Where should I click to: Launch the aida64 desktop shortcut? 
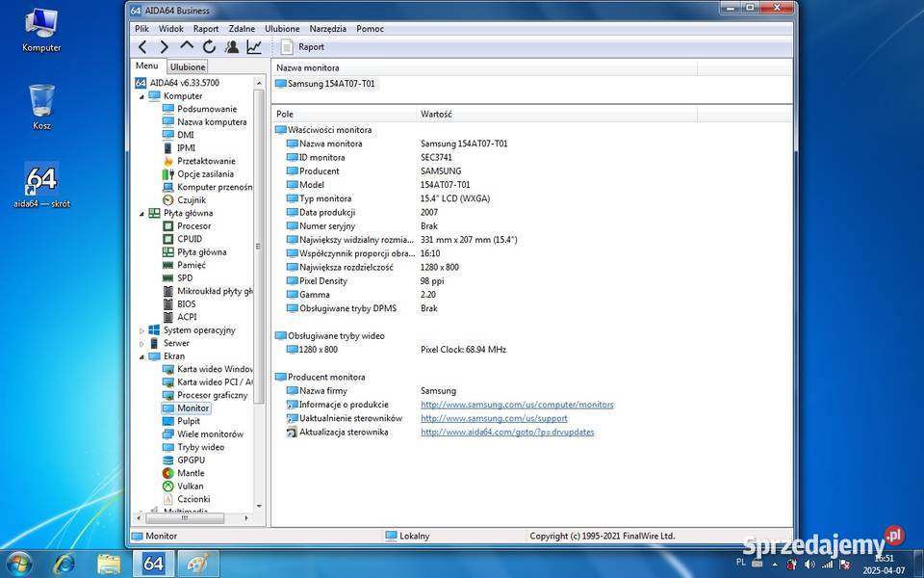(41, 183)
